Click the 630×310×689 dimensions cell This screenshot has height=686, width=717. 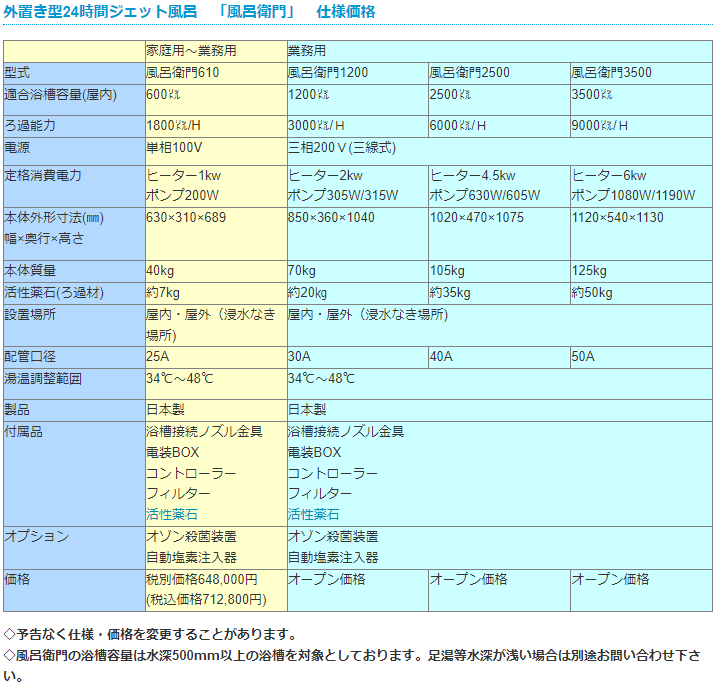[x=216, y=234]
